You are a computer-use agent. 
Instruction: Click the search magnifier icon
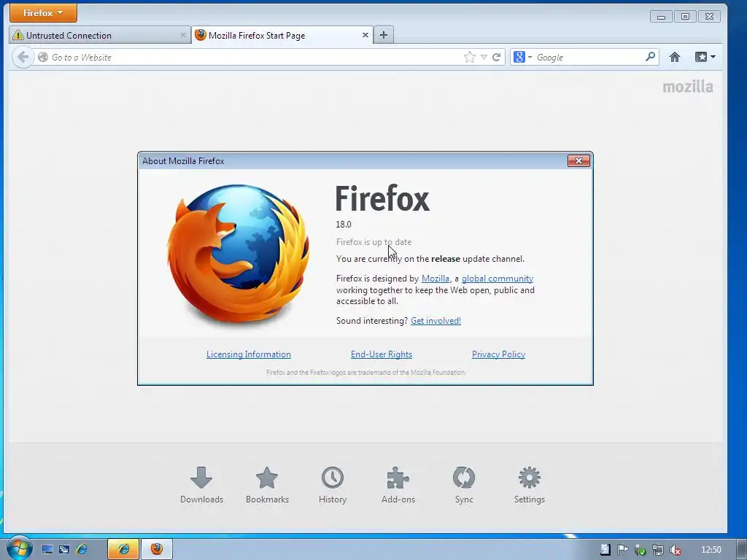tap(650, 57)
